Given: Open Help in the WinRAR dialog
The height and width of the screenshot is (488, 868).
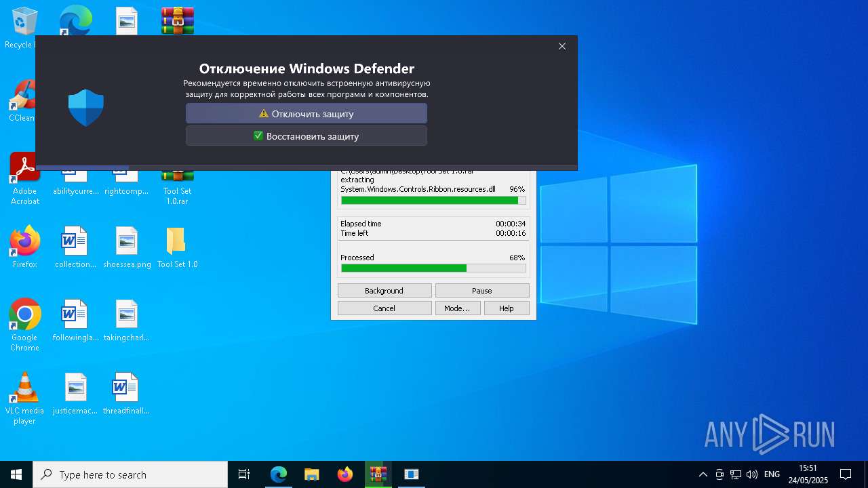Looking at the screenshot, I should point(507,308).
